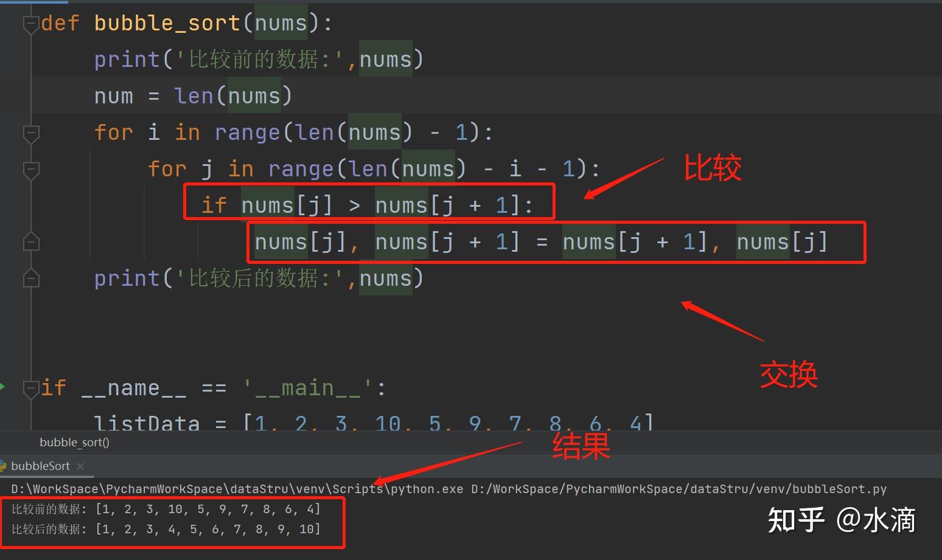
Task: Click the second collapsed fold arrow in gutter
Action: pos(30,278)
